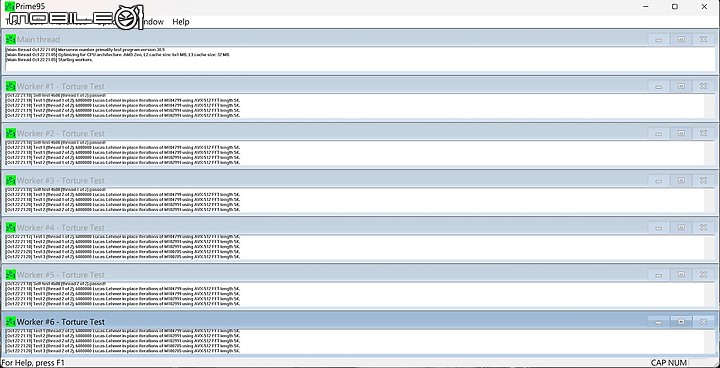Minimize the Worker #6 window
The height and width of the screenshot is (368, 720).
point(658,322)
